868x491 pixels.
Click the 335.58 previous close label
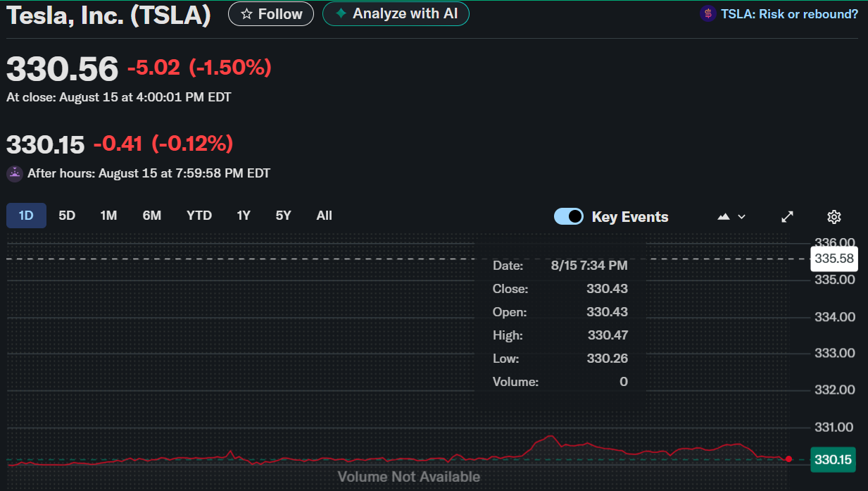pyautogui.click(x=834, y=259)
